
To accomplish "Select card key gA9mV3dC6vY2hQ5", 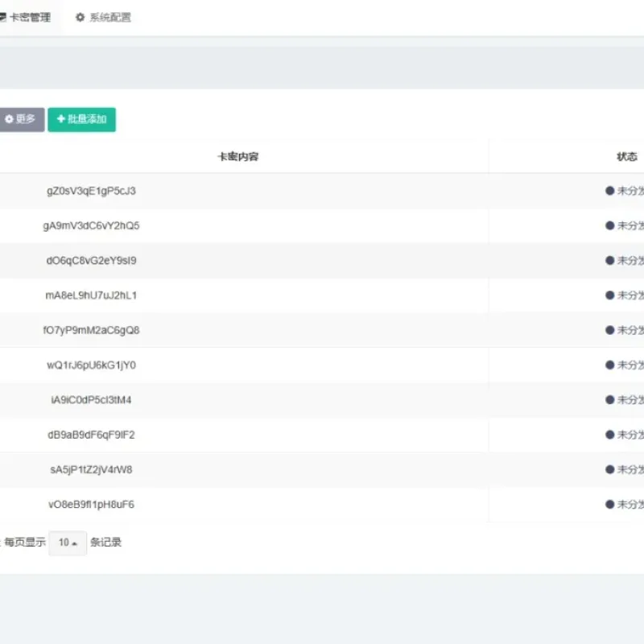I will click(91, 225).
